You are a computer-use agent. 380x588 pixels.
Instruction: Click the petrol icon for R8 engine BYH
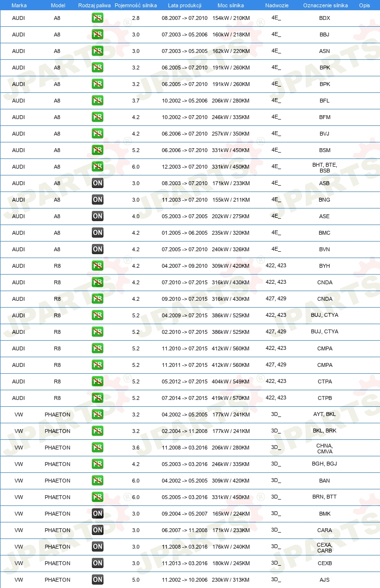click(98, 266)
